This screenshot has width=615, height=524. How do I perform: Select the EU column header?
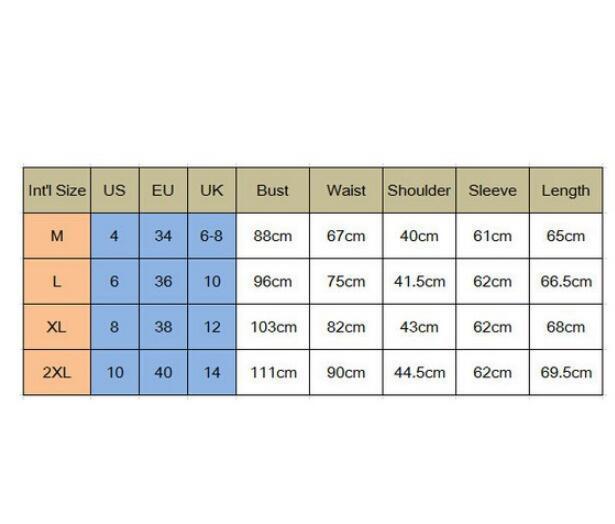click(x=163, y=190)
